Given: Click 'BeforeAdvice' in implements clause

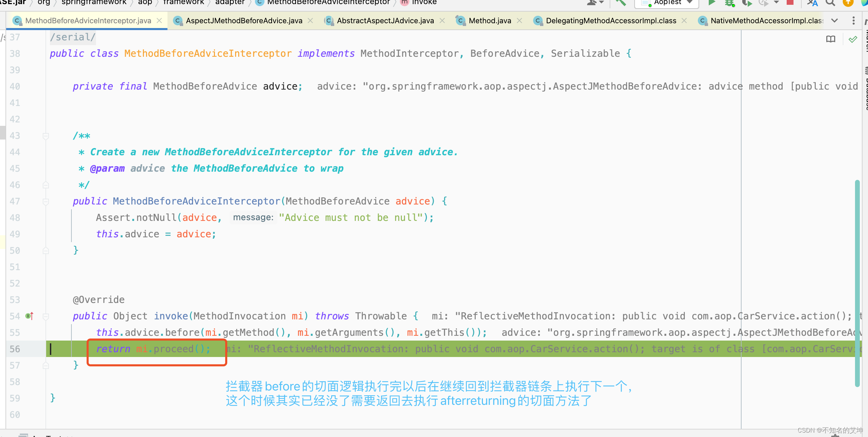Looking at the screenshot, I should click(x=505, y=53).
